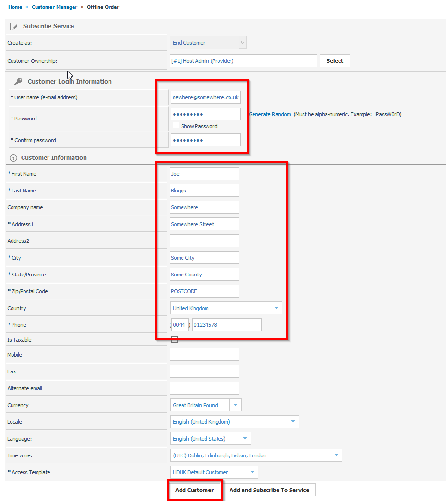This screenshot has height=503, width=448.
Task: Click the Subscribe Service notepad icon
Action: (13, 26)
